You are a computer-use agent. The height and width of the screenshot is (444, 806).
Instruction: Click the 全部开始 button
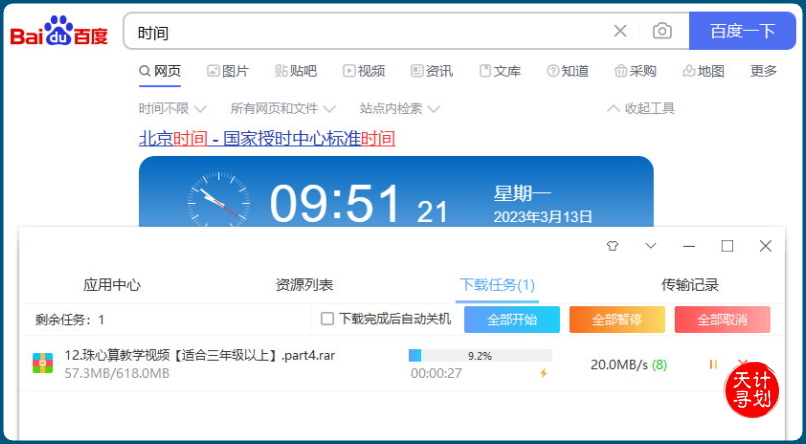coord(512,320)
